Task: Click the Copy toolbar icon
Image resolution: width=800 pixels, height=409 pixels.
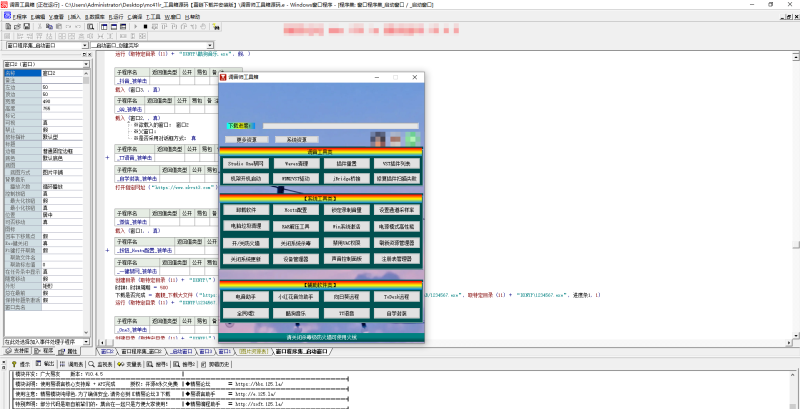Action: 49,26
